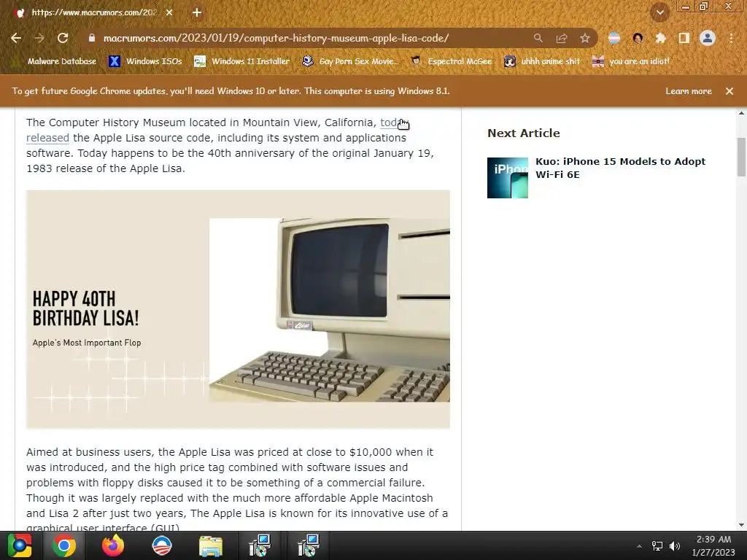The height and width of the screenshot is (560, 747).
Task: Click Happy 40th Birthday Lisa image
Action: point(238,309)
